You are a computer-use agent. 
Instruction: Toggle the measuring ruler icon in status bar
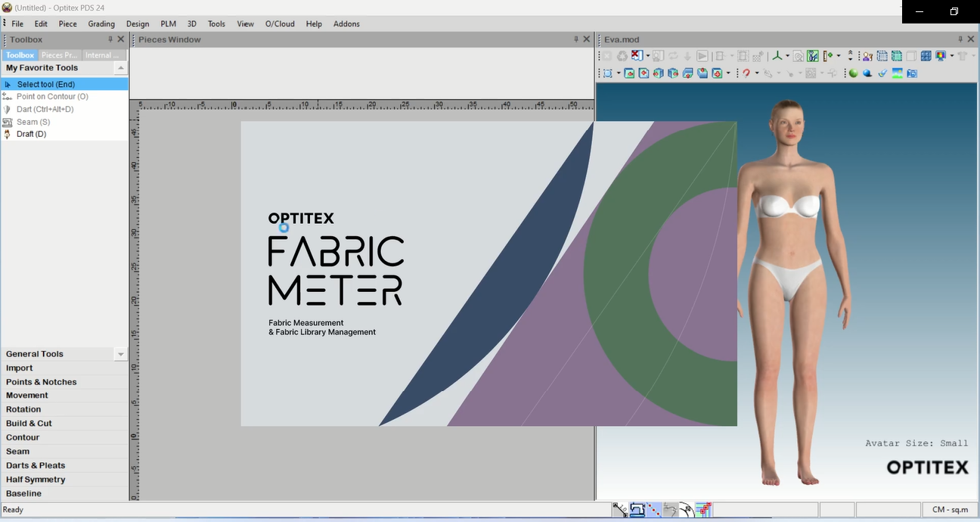point(620,510)
